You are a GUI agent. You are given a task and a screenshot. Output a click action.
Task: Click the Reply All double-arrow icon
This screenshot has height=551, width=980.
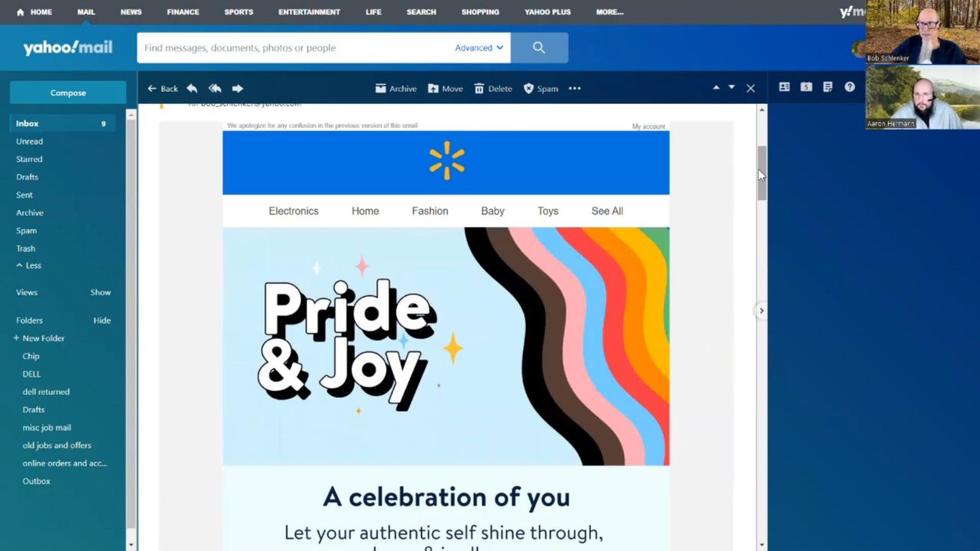pyautogui.click(x=215, y=89)
